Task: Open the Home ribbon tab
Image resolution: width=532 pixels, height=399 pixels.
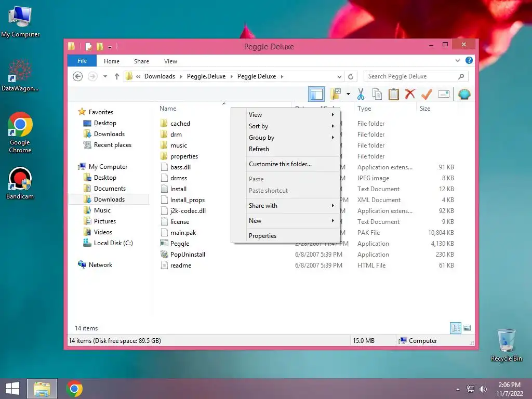Action: tap(112, 61)
